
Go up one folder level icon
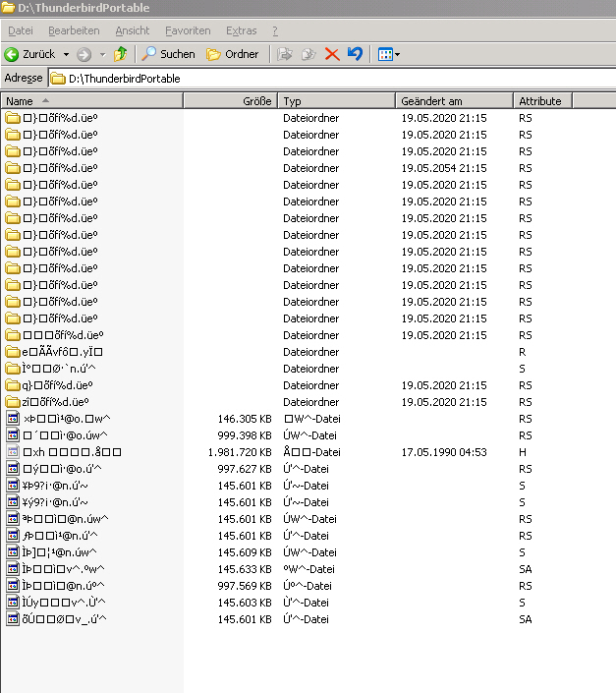[x=121, y=54]
